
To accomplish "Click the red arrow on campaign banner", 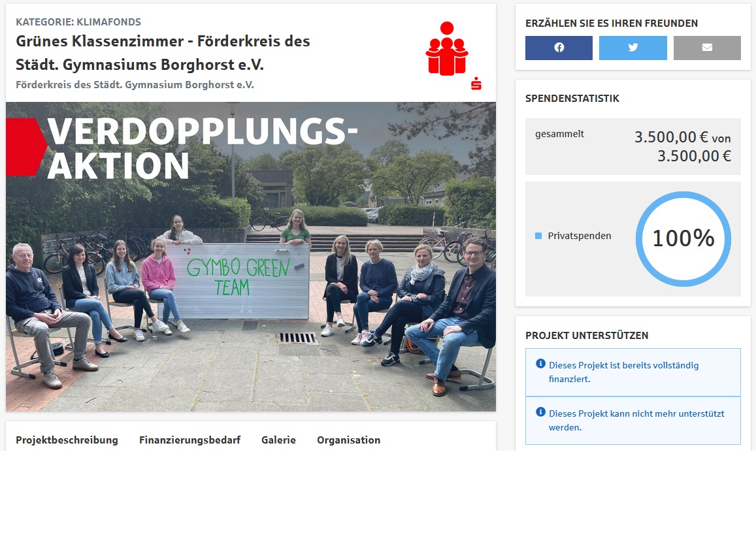I will coord(26,146).
